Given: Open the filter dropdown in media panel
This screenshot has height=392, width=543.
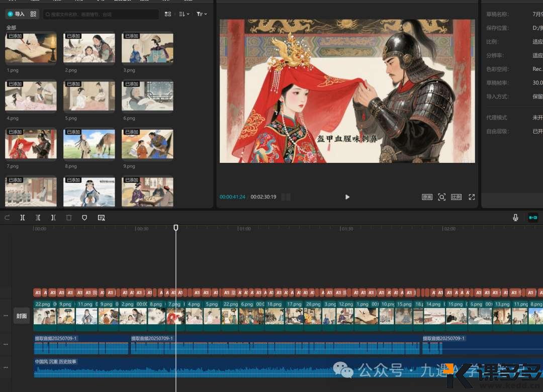Looking at the screenshot, I should coord(201,14).
